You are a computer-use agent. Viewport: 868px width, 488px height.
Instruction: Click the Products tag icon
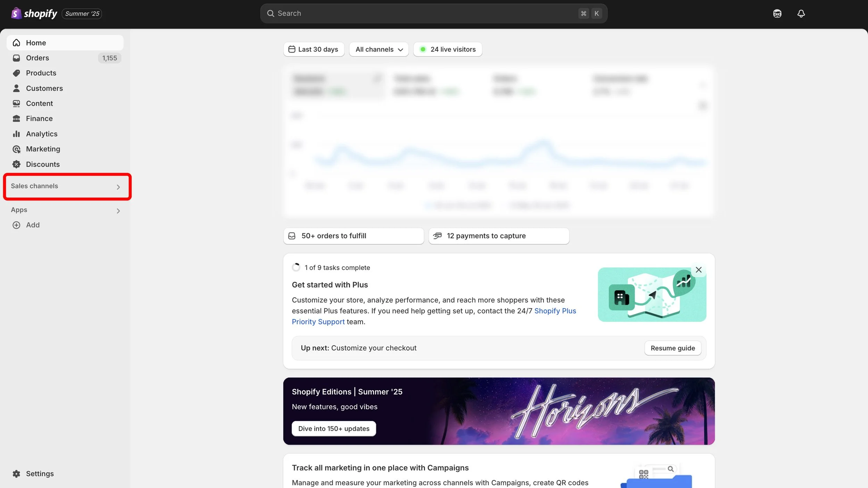(x=16, y=73)
